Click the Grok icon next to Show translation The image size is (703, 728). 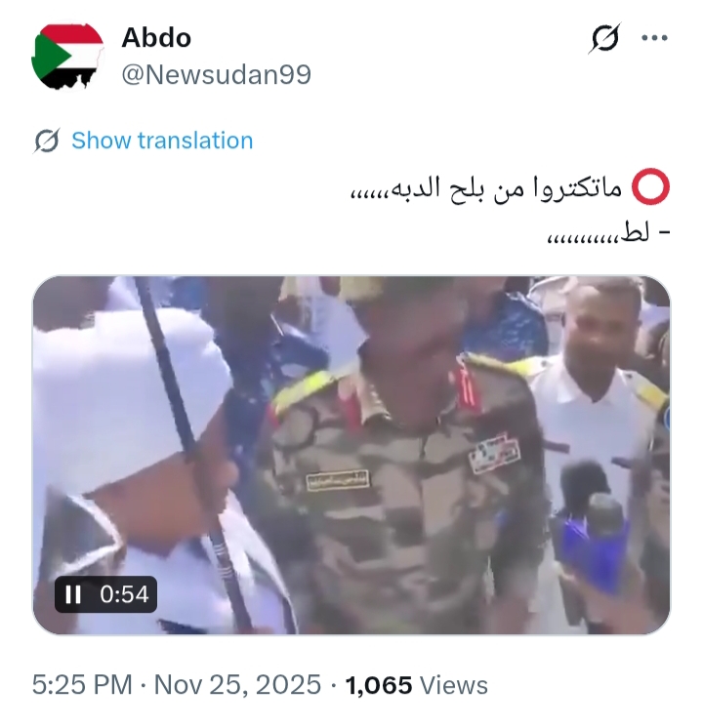click(47, 141)
